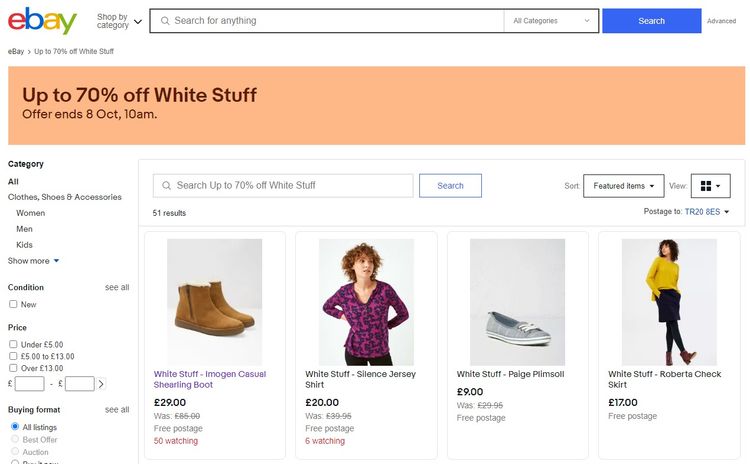This screenshot has width=750, height=464.
Task: Open White Stuff - Imogen Casual Shearling Boot title
Action: pyautogui.click(x=210, y=379)
